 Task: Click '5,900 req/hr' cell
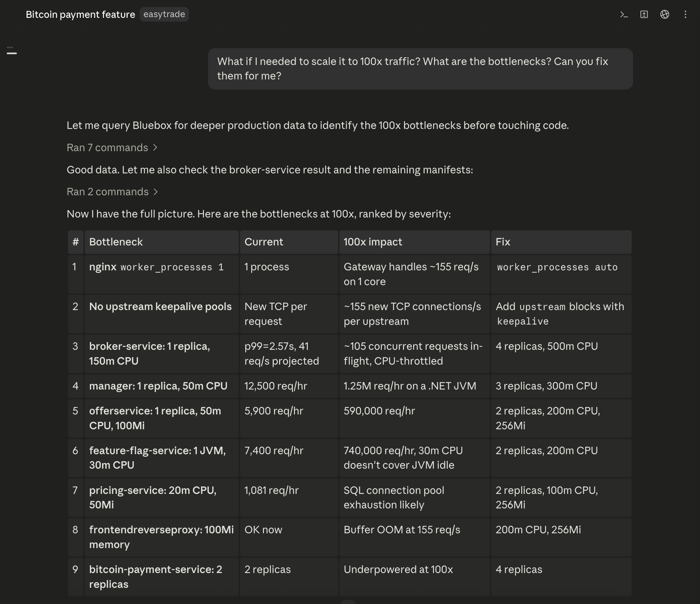point(289,418)
